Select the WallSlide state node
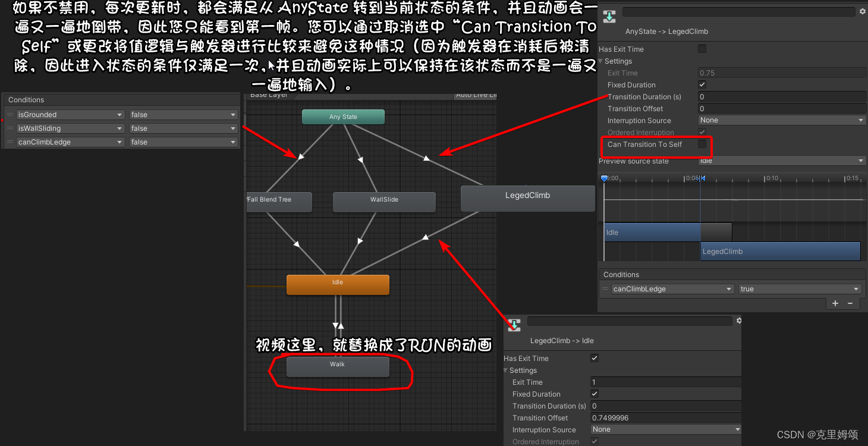 (x=384, y=202)
